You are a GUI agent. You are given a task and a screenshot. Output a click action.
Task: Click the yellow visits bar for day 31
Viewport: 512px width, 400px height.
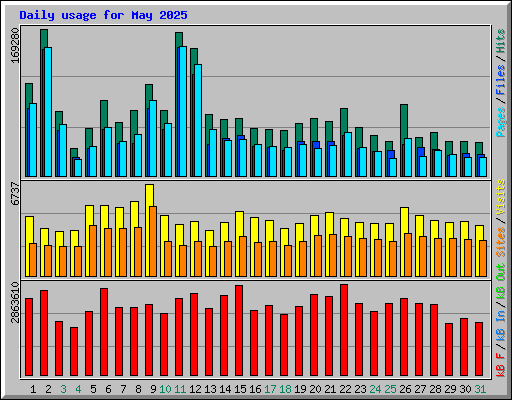[x=479, y=233]
